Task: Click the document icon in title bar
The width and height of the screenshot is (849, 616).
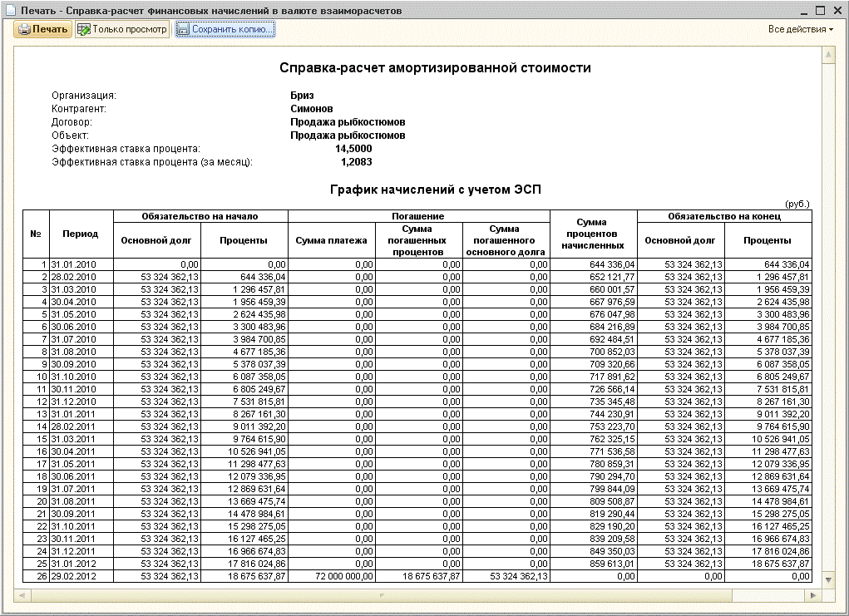Action: coord(10,11)
